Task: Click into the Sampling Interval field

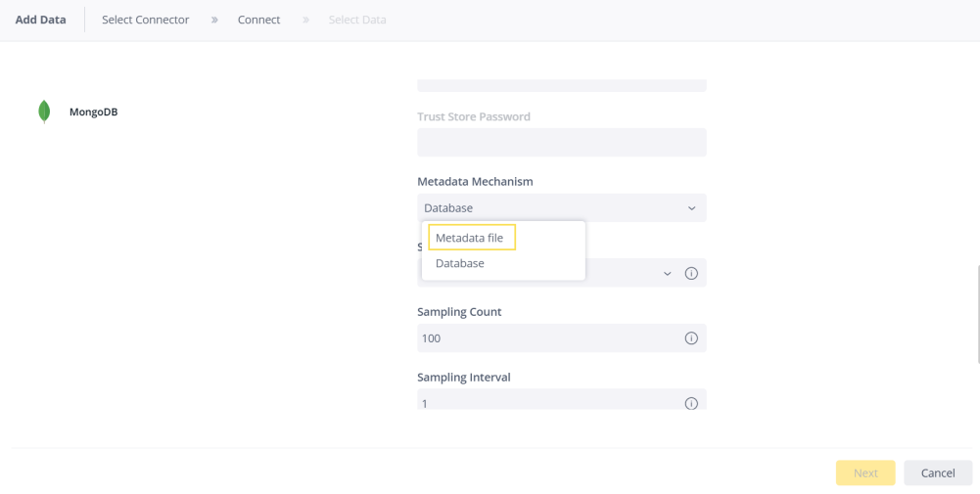Action: pos(562,400)
